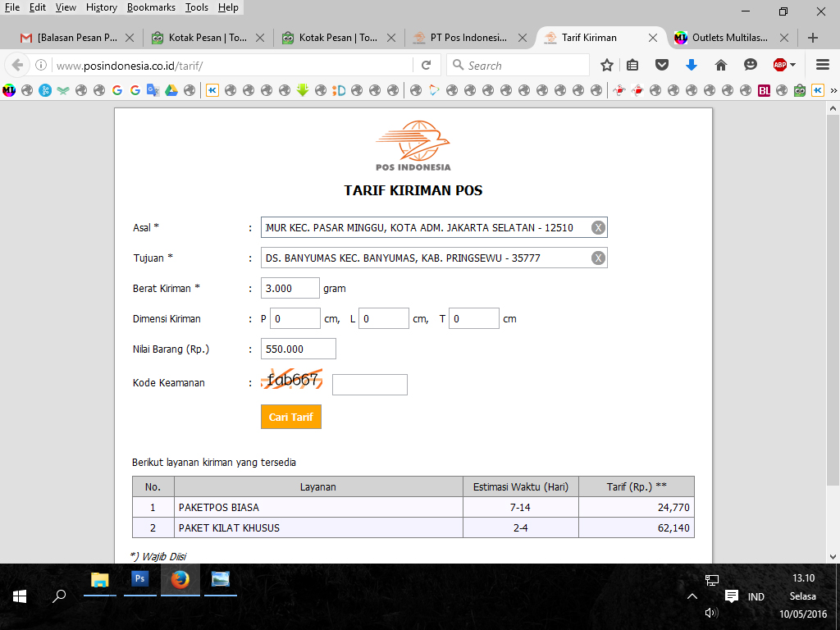Select the PAKETPOS BIASA row text

(218, 507)
